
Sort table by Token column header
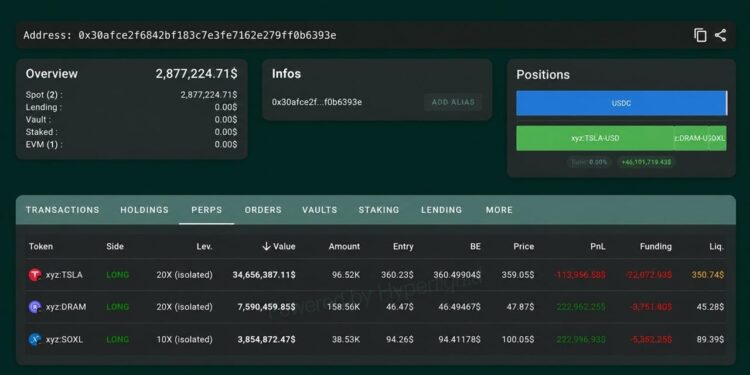click(41, 247)
